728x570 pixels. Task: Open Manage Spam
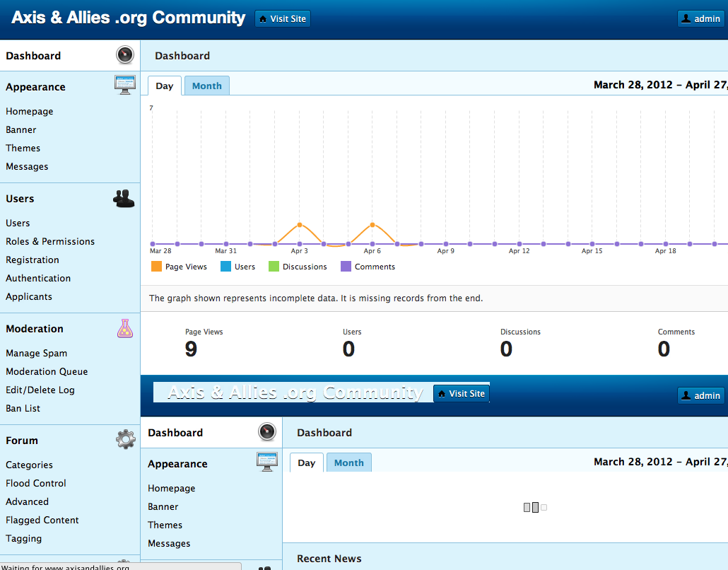[36, 353]
